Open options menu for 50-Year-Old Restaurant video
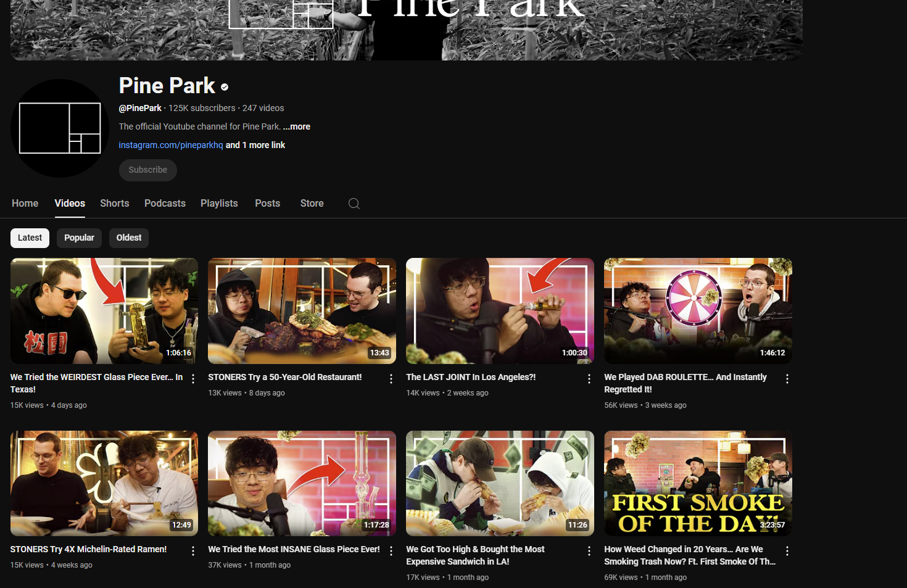This screenshot has height=588, width=907. click(391, 379)
